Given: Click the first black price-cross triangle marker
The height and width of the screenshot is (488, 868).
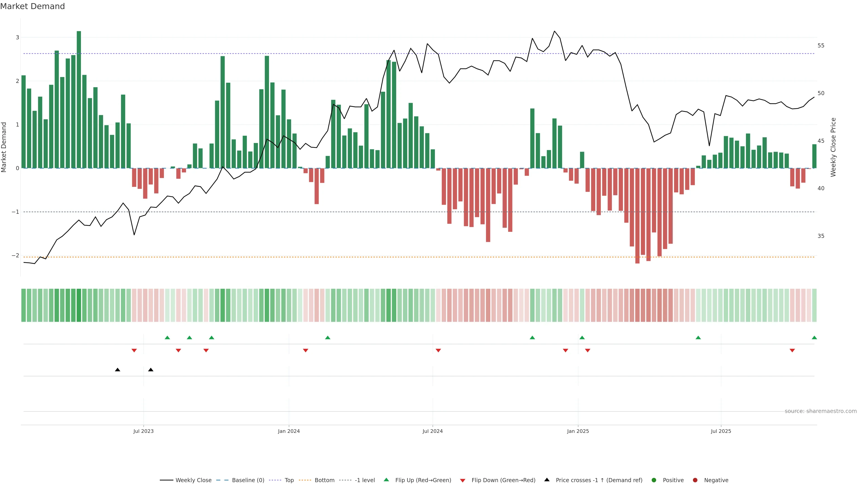Looking at the screenshot, I should point(118,370).
